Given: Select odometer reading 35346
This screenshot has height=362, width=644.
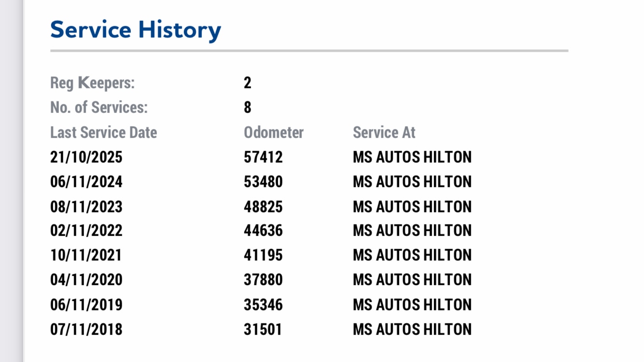Looking at the screenshot, I should click(263, 305).
